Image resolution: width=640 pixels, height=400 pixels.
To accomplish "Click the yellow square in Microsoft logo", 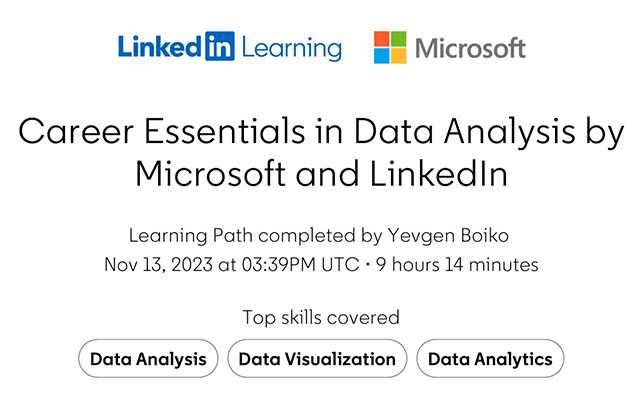I will 399,56.
